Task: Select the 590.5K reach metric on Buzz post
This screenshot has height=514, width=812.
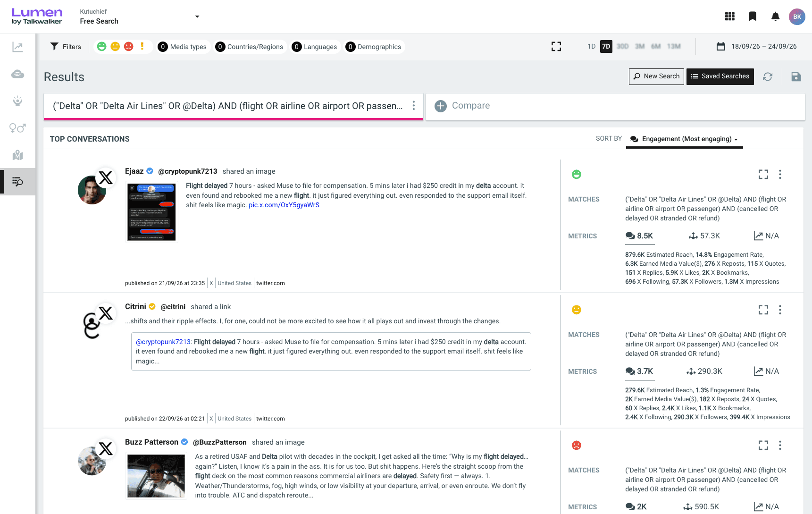Action: point(701,506)
